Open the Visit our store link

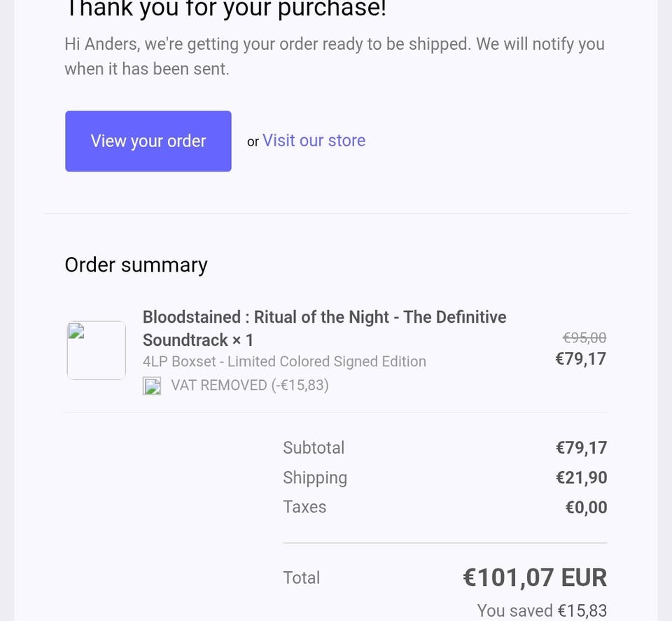tap(314, 140)
